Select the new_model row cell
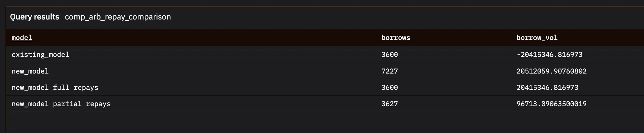The width and height of the screenshot is (644, 133). 30,71
